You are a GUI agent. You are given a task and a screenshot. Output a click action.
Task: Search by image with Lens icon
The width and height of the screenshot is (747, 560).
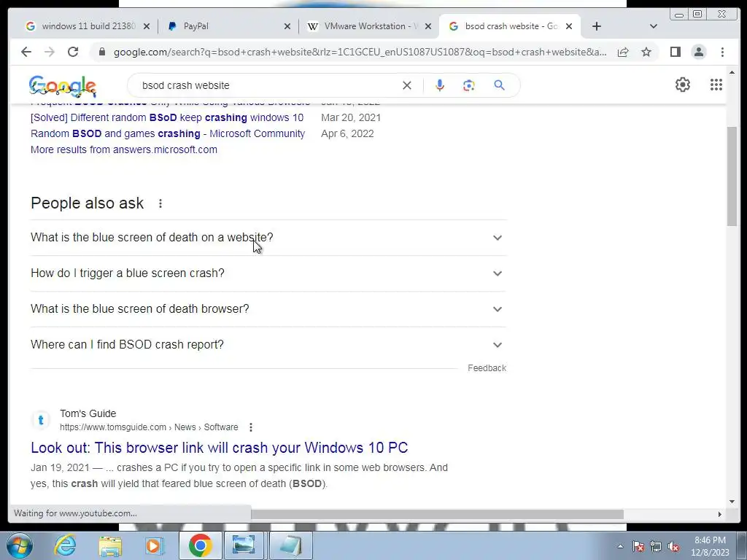[469, 85]
